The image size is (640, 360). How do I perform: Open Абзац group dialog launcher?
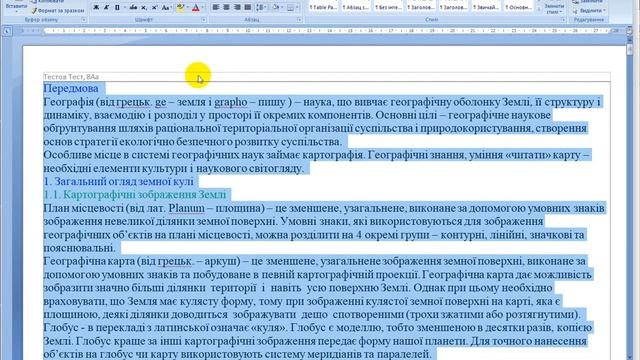299,20
